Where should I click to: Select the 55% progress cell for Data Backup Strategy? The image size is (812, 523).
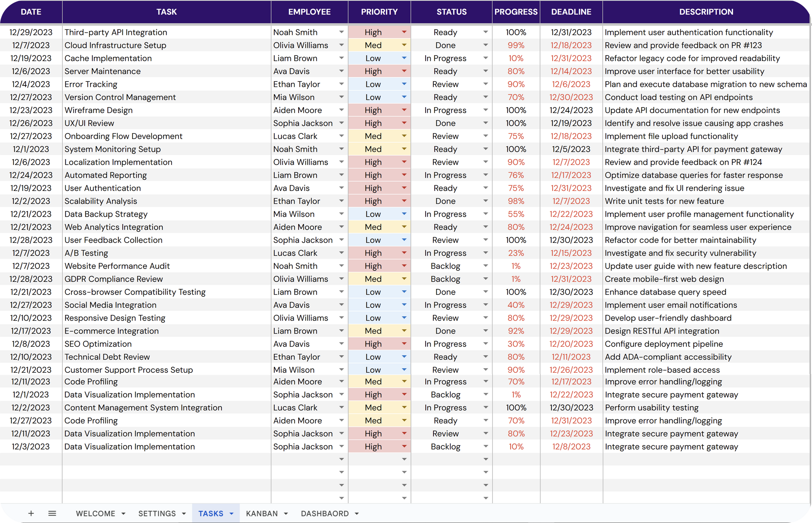pos(516,214)
